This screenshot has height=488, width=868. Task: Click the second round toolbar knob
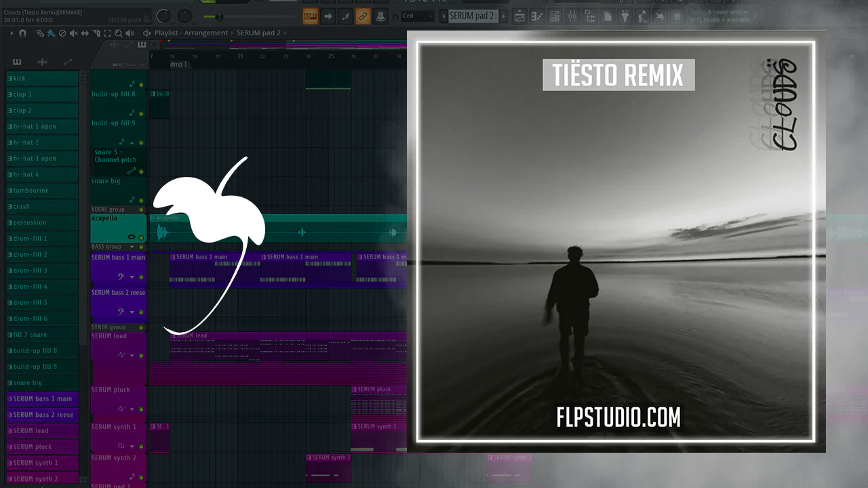point(184,16)
